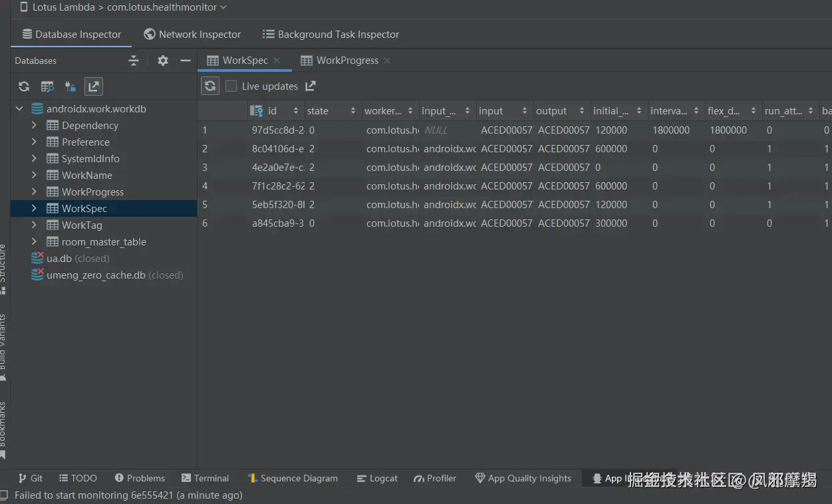Viewport: 832px width, 504px height.
Task: Select the 300000 initial delay cell
Action: point(619,223)
